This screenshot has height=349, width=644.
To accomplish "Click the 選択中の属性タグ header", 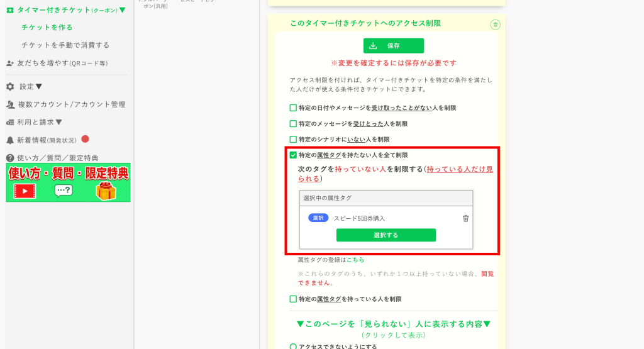I will coord(386,198).
